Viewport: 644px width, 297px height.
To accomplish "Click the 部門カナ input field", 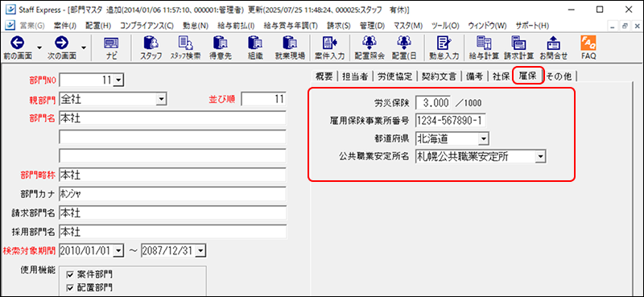I will (x=172, y=194).
